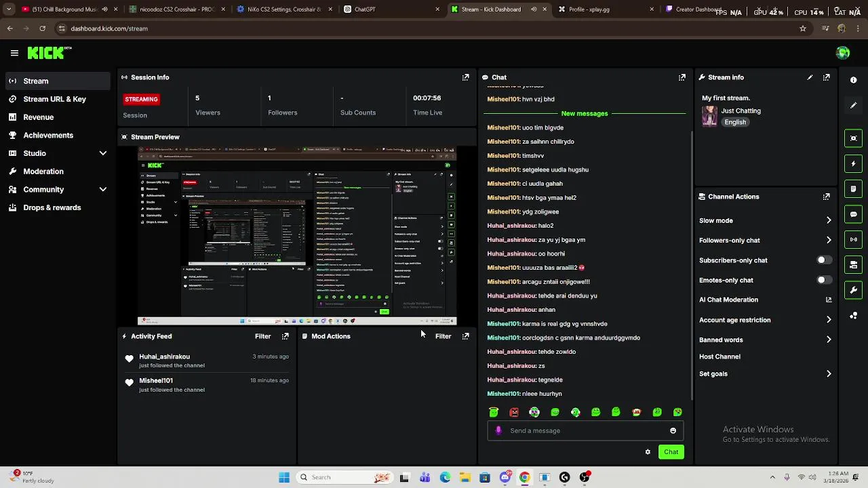
Task: Click the English language tag
Action: (x=735, y=122)
